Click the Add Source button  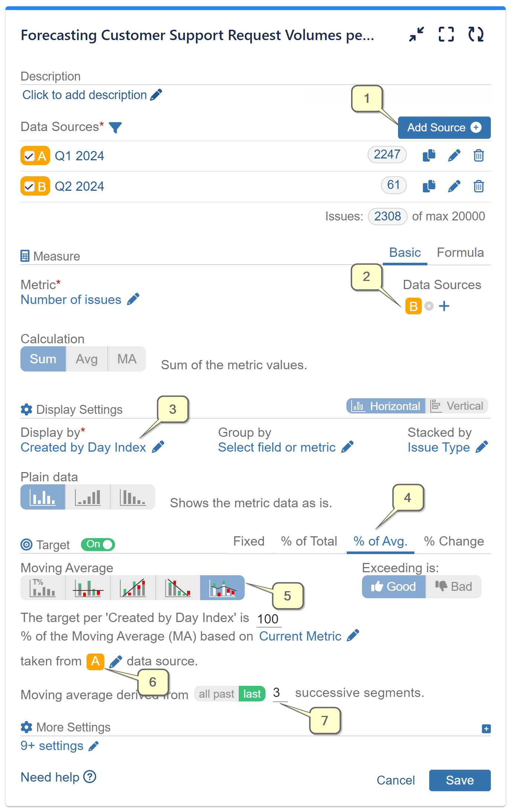pos(444,127)
